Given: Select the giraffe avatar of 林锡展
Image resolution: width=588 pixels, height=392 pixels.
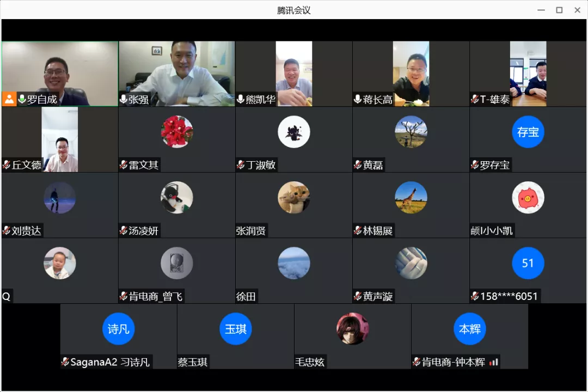Looking at the screenshot, I should pos(411,197).
